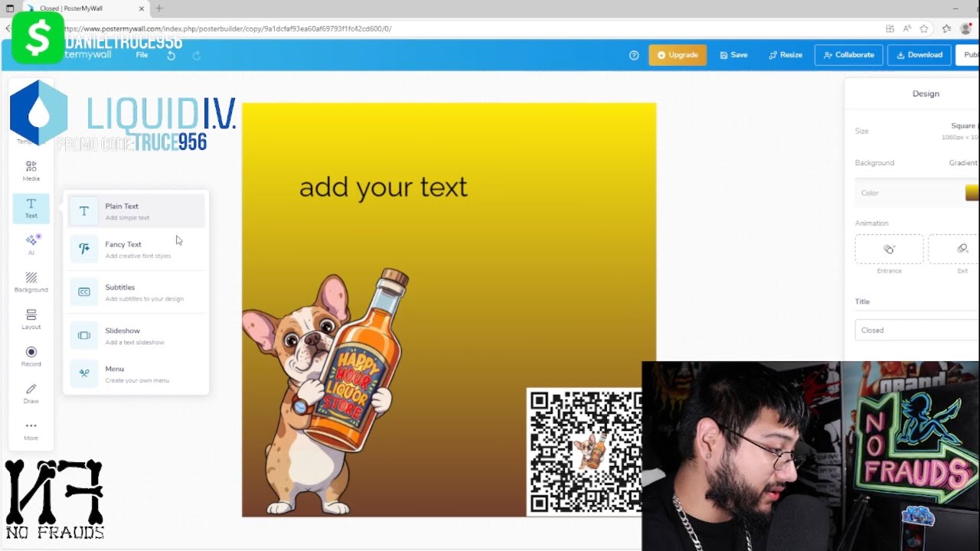Edit the Title field containing Closed
Screen dimensions: 980x551
[917, 330]
